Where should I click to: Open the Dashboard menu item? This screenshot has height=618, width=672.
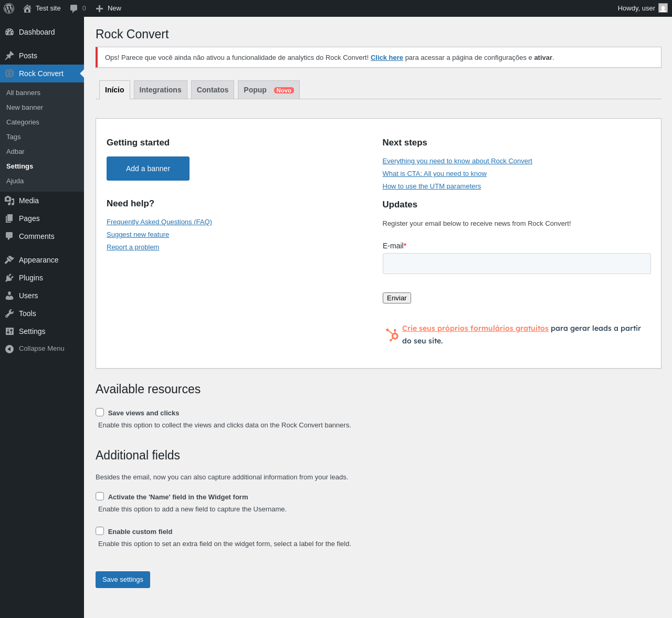pos(37,32)
